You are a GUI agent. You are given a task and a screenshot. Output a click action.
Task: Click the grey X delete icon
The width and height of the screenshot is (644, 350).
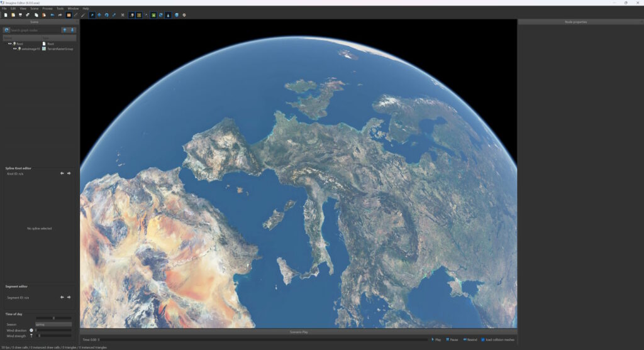tap(123, 15)
